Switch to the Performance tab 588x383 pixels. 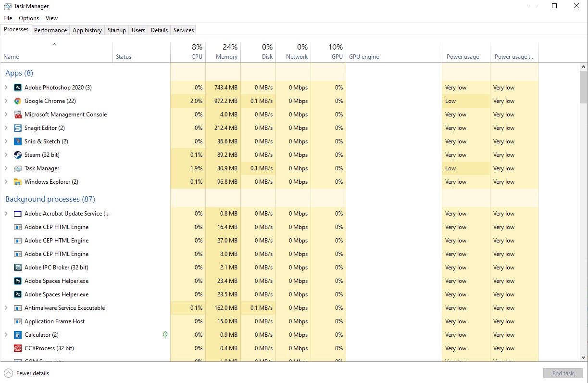(50, 30)
